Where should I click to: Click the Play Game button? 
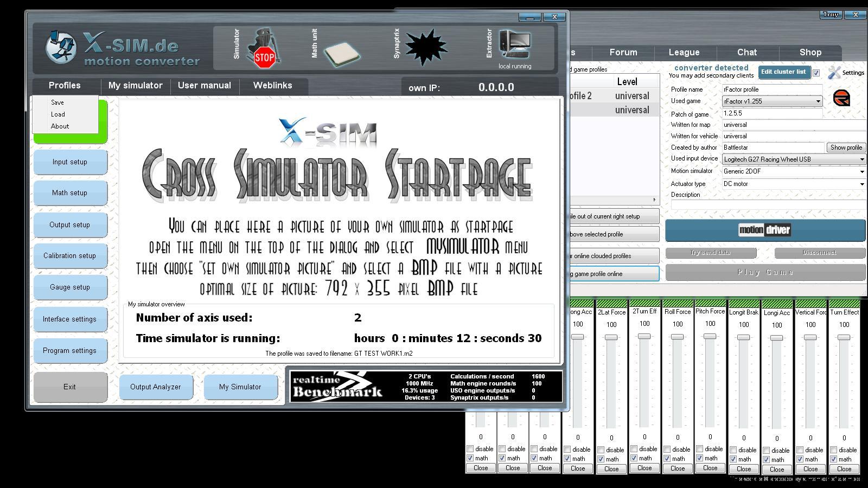coord(765,272)
